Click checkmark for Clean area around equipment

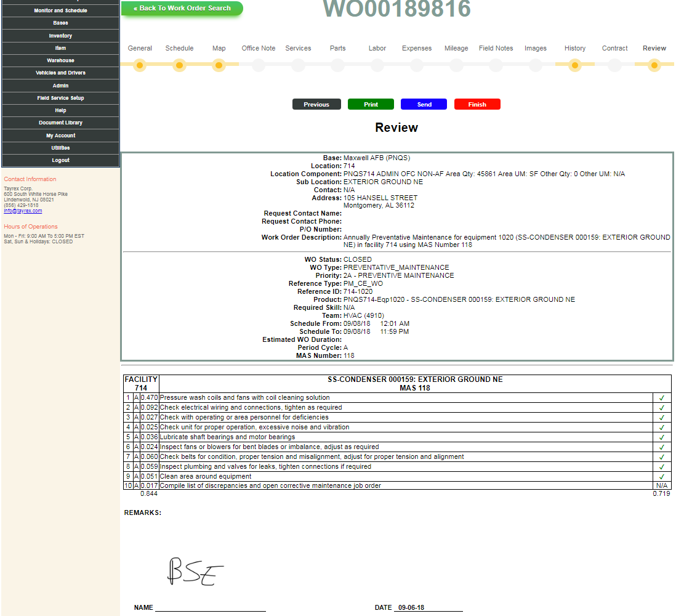(662, 477)
